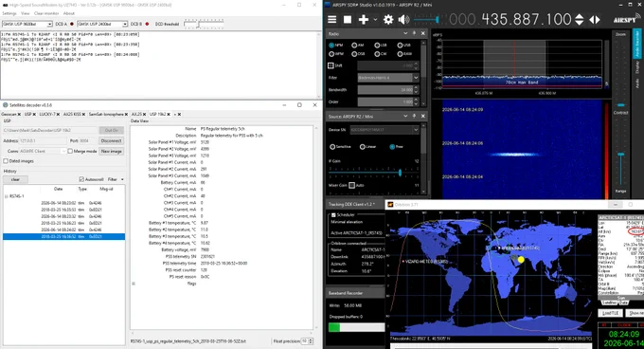Pin the Radio panel with the pin icon

tap(414, 33)
